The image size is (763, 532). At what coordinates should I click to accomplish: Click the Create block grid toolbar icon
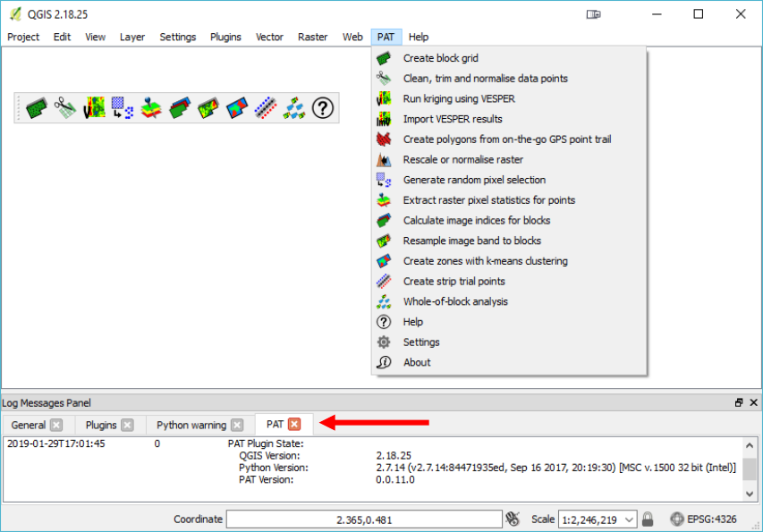[37, 108]
